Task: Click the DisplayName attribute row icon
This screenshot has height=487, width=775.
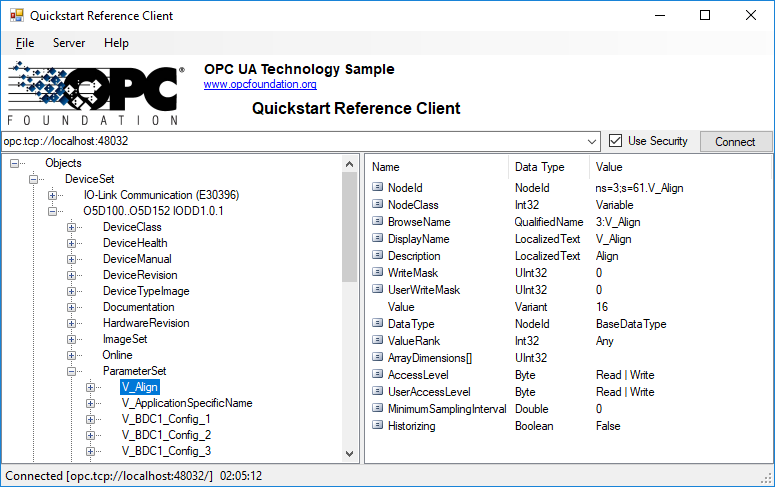Action: click(378, 238)
